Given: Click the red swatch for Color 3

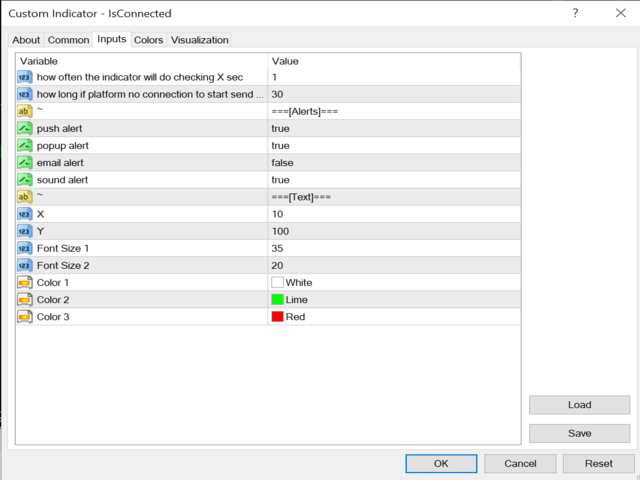Looking at the screenshot, I should pos(278,317).
